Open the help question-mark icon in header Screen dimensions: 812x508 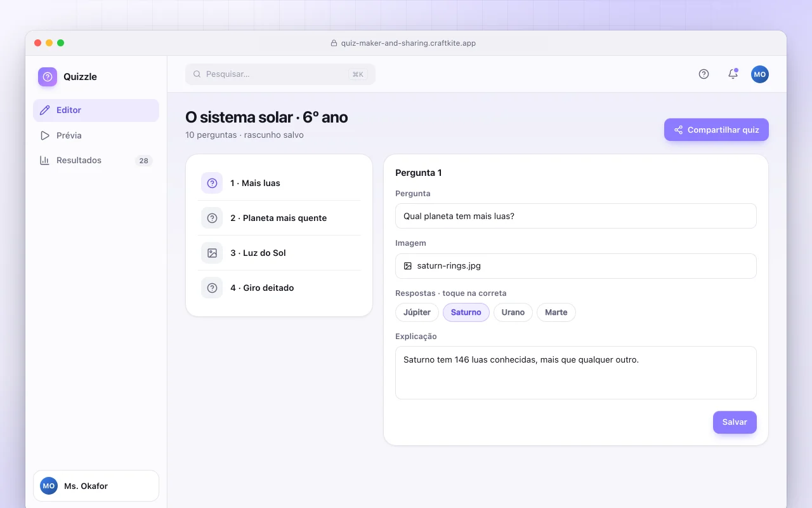[x=704, y=74]
